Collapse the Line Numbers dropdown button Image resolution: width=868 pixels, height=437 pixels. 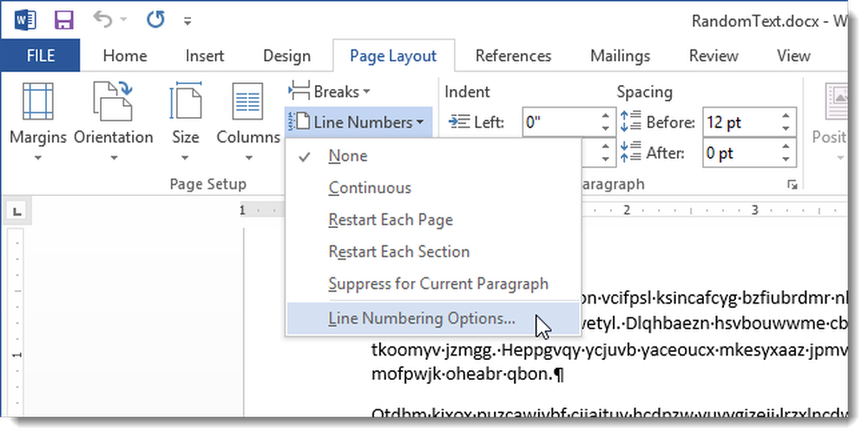point(358,122)
